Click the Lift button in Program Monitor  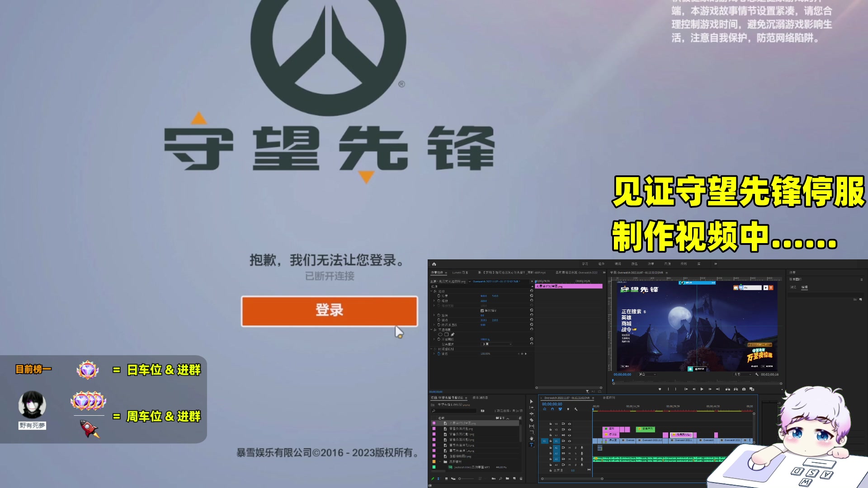[x=727, y=389]
